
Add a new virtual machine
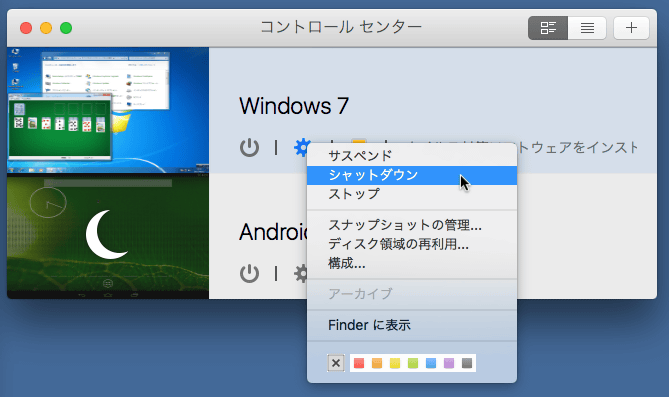click(631, 28)
